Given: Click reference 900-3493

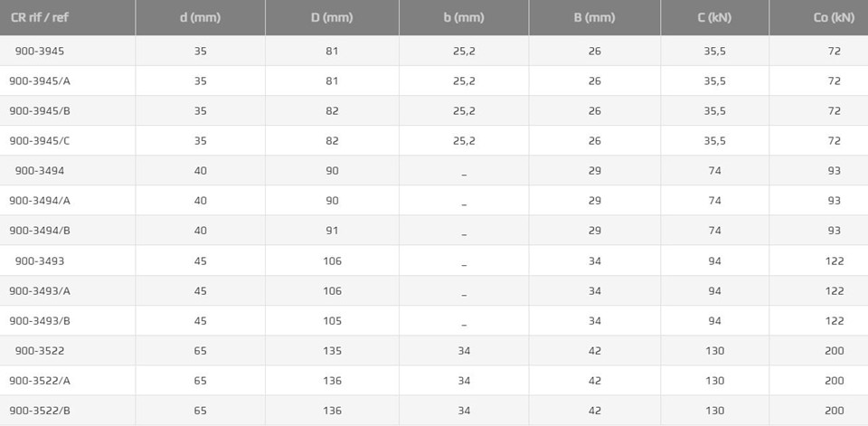Looking at the screenshot, I should tap(39, 260).
